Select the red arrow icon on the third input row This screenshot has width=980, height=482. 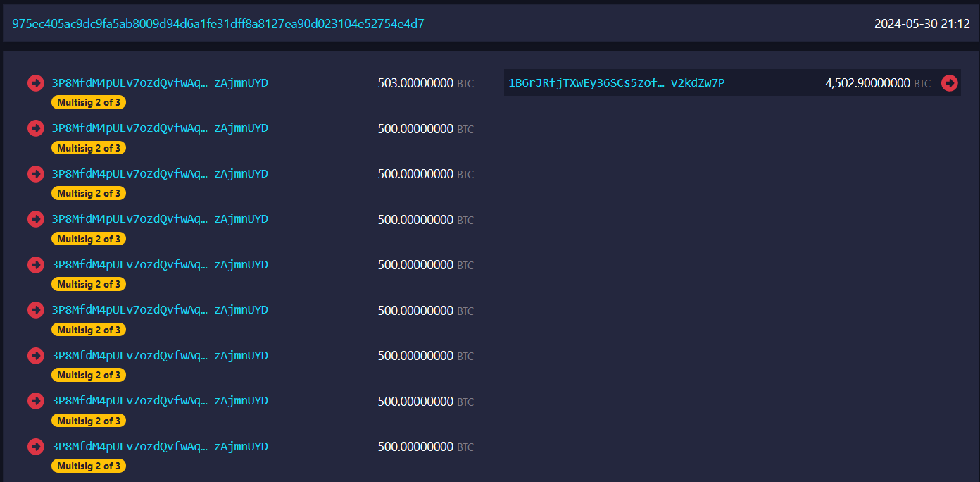(x=35, y=173)
